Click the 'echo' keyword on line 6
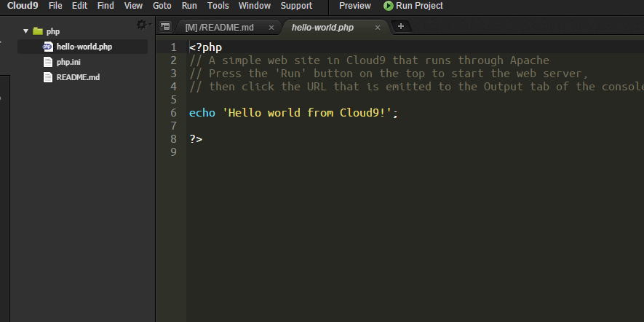Image resolution: width=644 pixels, height=322 pixels. click(x=202, y=113)
